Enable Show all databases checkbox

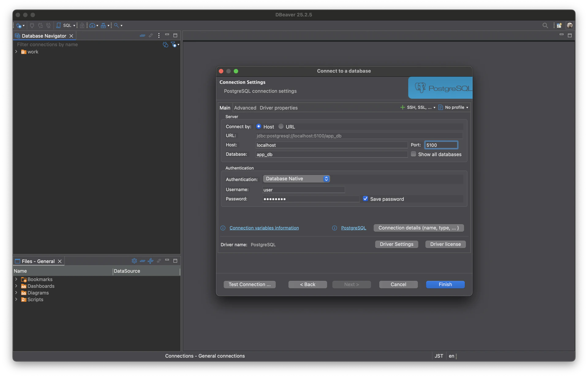click(x=413, y=154)
